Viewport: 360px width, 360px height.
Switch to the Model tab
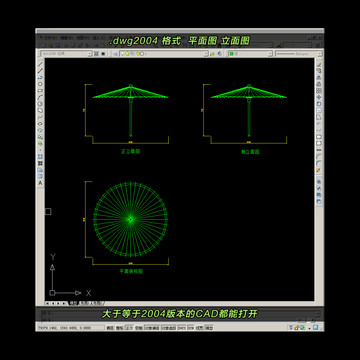point(73,303)
